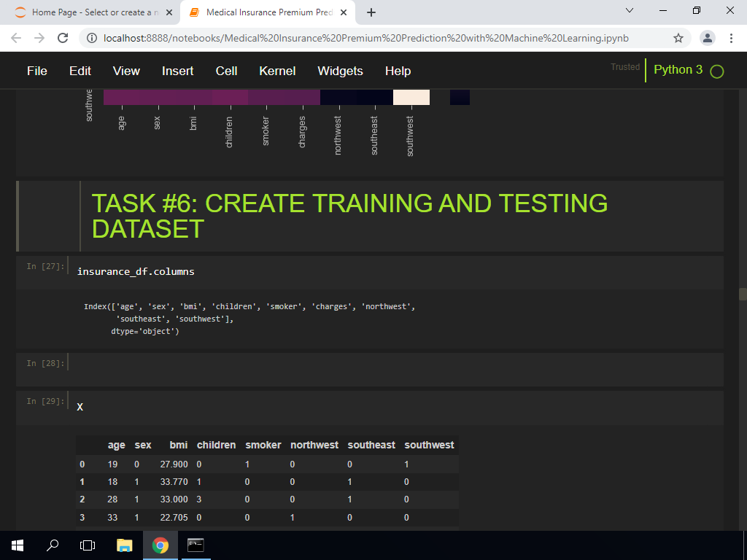Open File Explorer from the taskbar

click(x=124, y=545)
